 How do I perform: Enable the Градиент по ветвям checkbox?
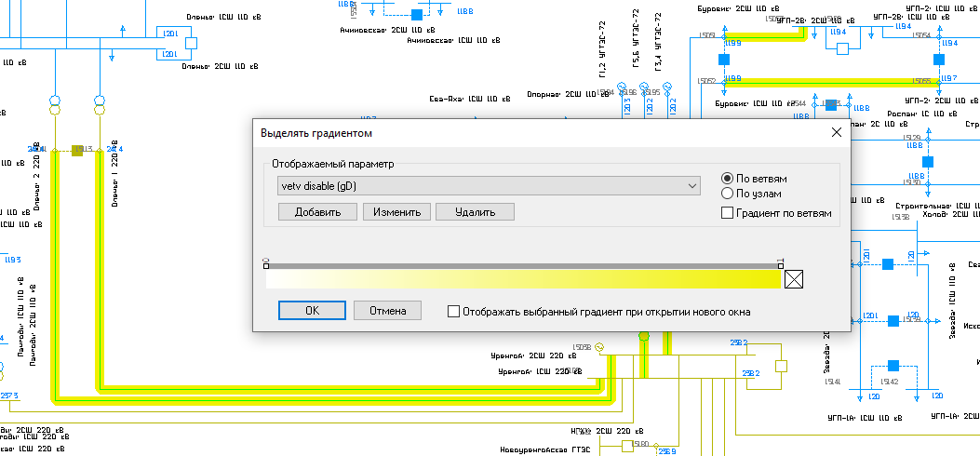pos(729,214)
